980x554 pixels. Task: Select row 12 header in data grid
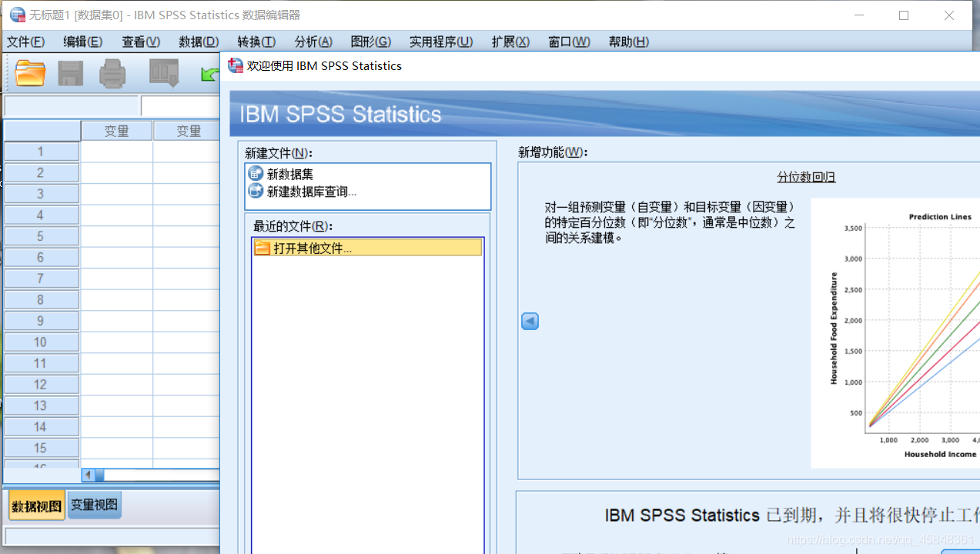(42, 384)
